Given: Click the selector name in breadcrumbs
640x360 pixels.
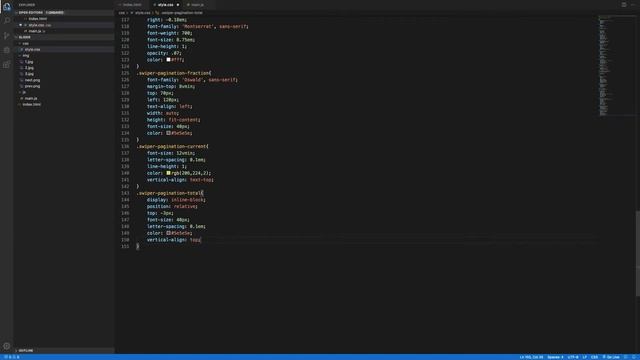Looking at the screenshot, I should tap(182, 13).
